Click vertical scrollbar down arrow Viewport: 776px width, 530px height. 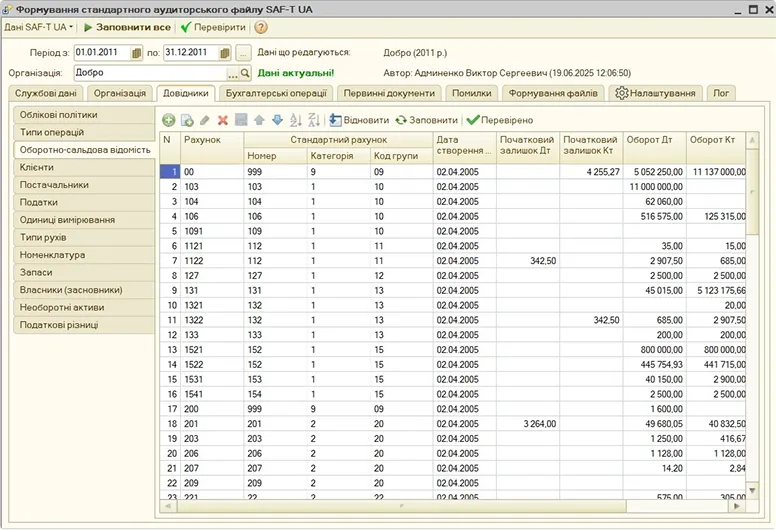pyautogui.click(x=752, y=491)
